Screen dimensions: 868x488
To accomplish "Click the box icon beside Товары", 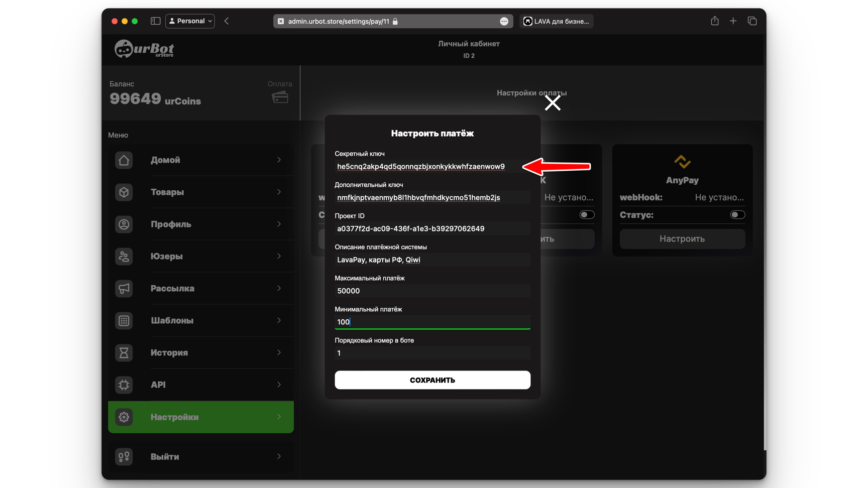I will (x=124, y=192).
